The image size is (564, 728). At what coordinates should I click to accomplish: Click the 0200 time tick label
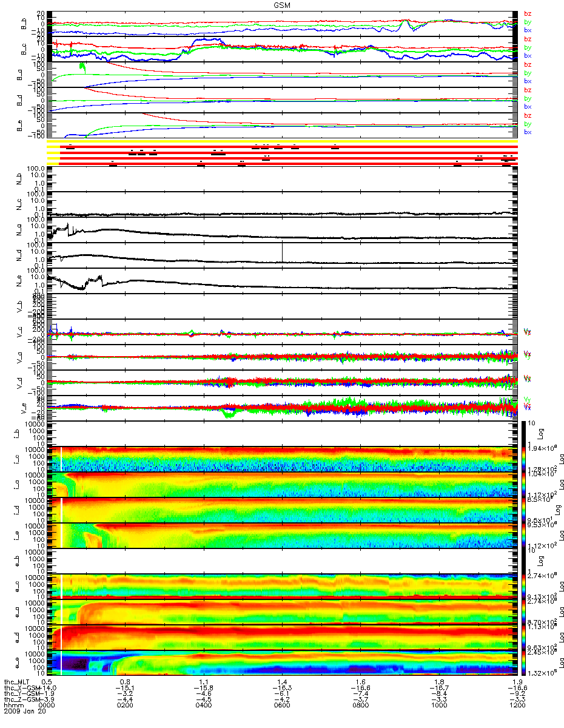[x=125, y=706]
